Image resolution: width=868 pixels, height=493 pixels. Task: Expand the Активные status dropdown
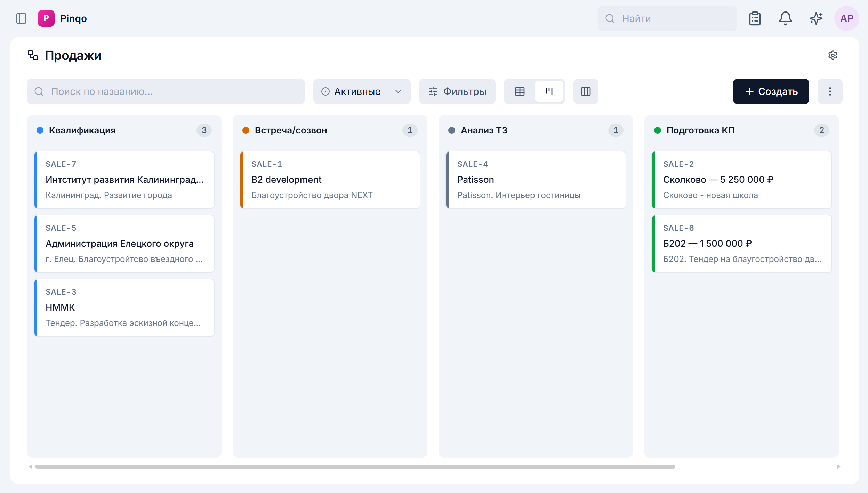point(362,91)
